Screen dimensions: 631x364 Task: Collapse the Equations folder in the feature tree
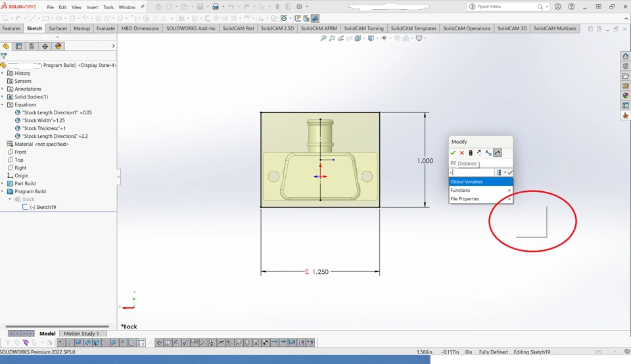click(3, 104)
